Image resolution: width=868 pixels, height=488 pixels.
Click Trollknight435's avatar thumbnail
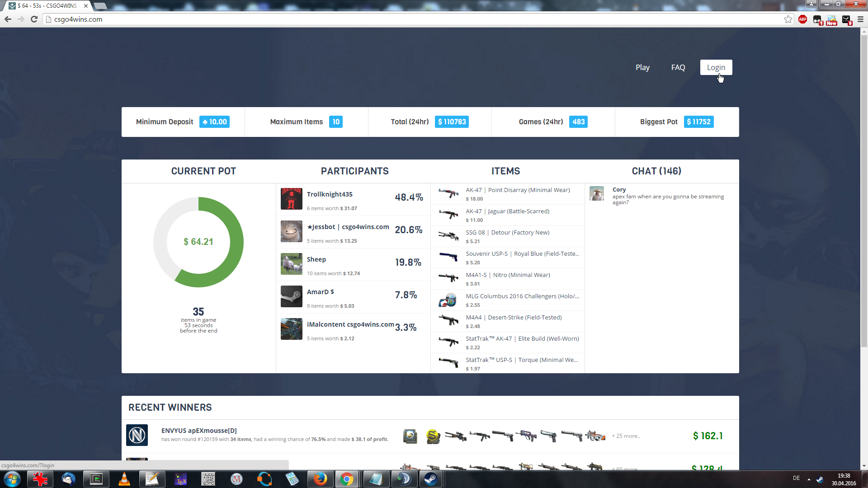click(291, 199)
